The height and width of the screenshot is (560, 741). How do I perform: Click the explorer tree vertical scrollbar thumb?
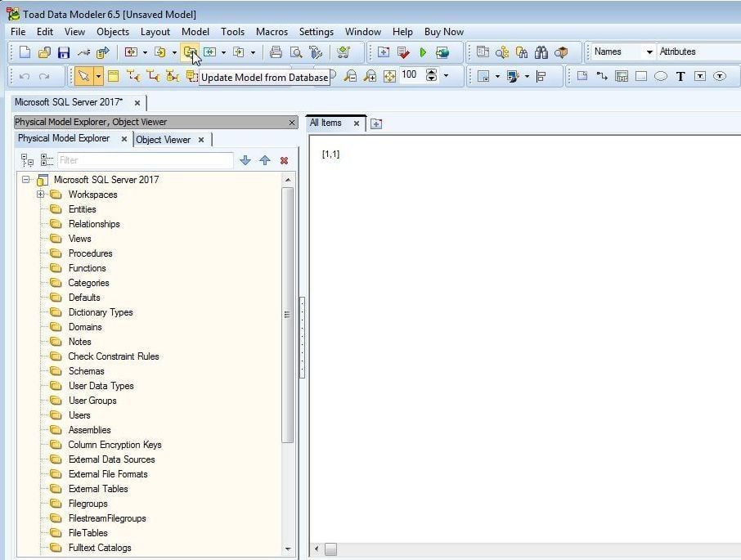287,315
